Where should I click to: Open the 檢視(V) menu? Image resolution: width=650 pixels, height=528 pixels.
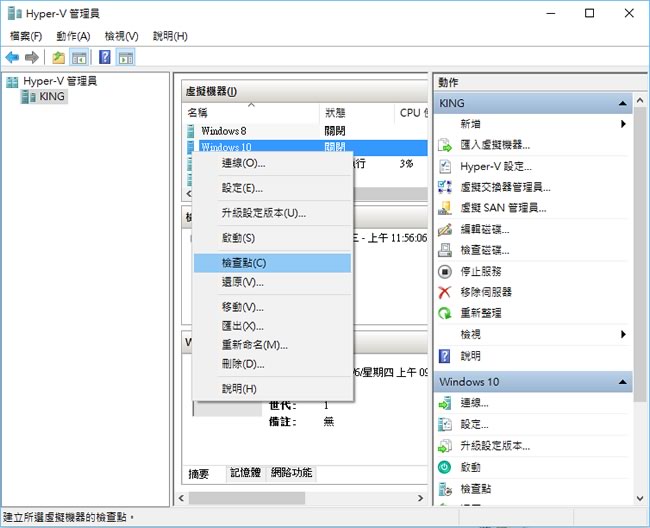tap(121, 36)
